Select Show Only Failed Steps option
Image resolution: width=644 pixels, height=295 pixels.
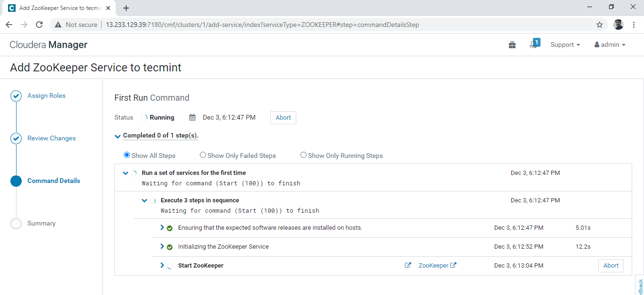point(203,155)
